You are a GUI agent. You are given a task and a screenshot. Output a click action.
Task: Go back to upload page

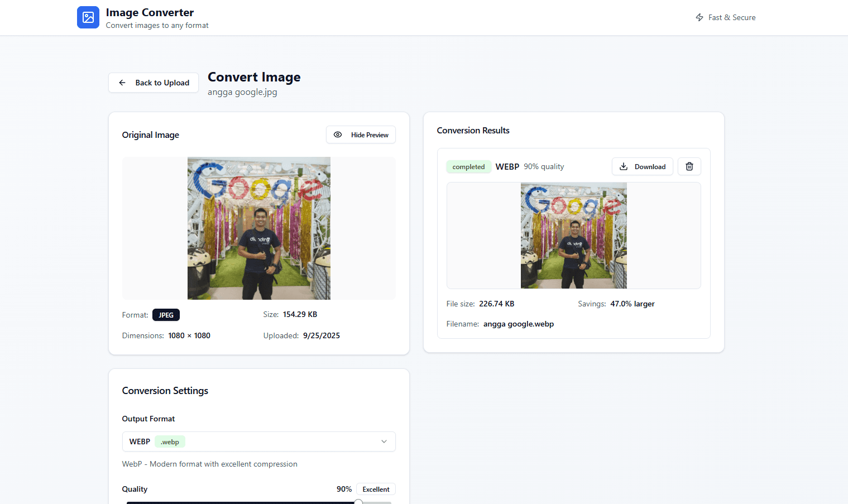[x=154, y=83]
